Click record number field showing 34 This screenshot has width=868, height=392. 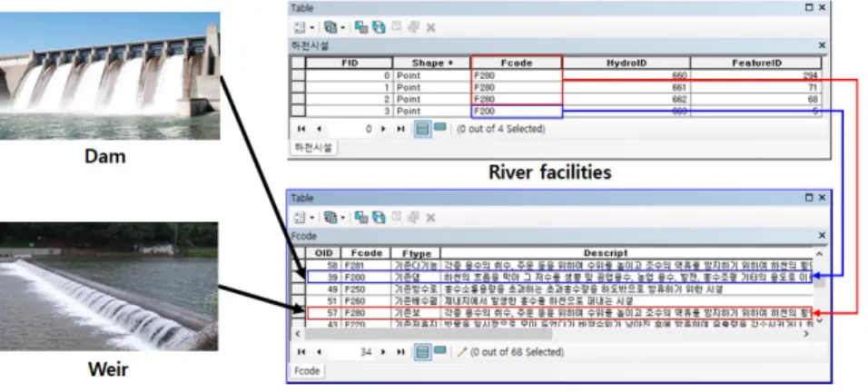(352, 352)
